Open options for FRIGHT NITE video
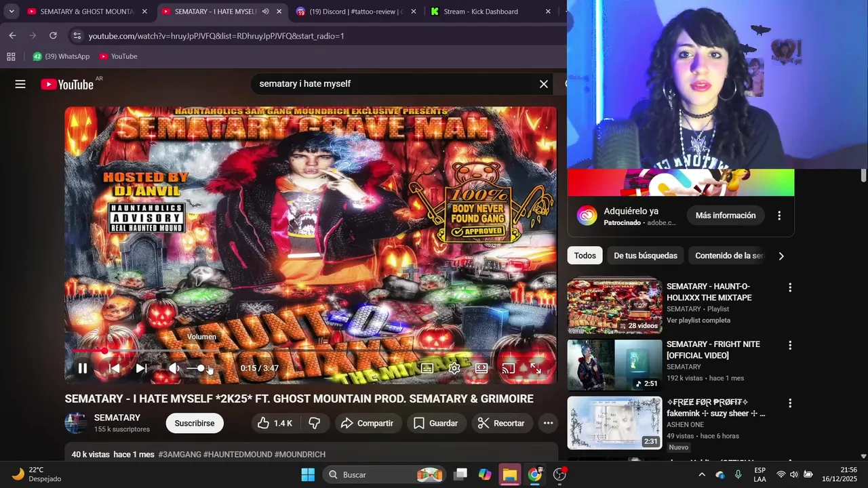Image resolution: width=868 pixels, height=488 pixels. point(790,345)
